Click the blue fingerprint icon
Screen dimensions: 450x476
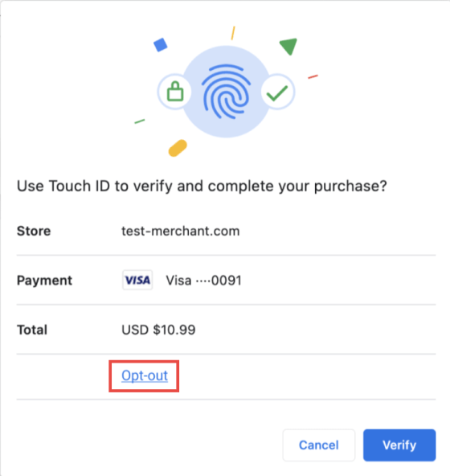(x=226, y=92)
